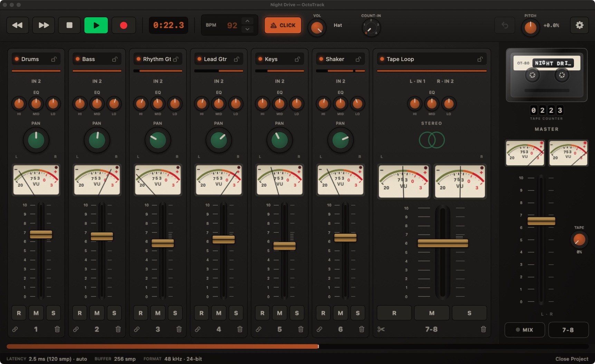Solo the Drums track

point(53,313)
